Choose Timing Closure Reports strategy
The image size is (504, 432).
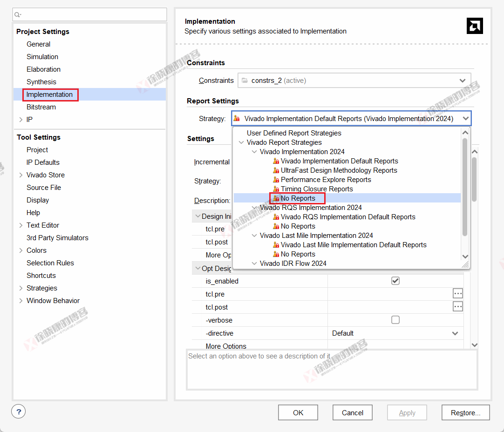point(317,189)
